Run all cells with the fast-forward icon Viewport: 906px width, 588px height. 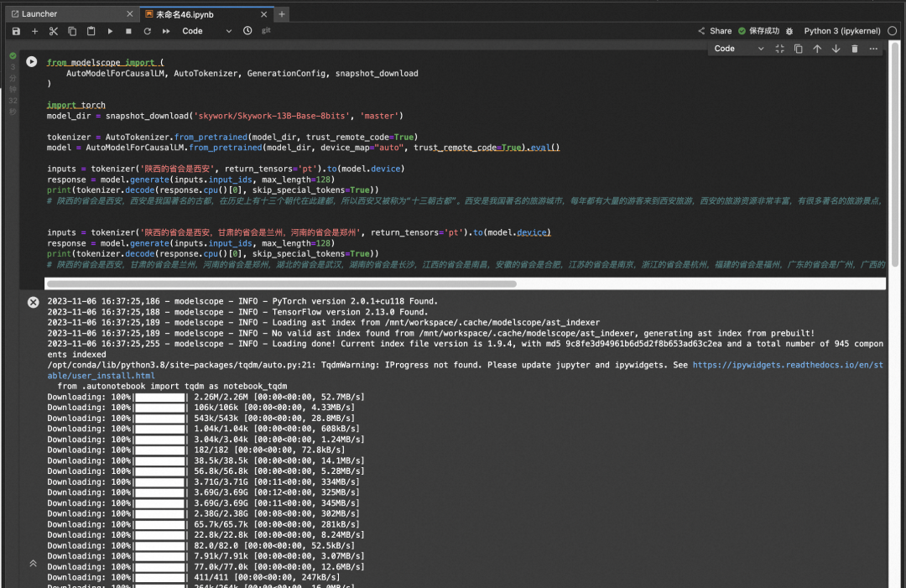(166, 31)
